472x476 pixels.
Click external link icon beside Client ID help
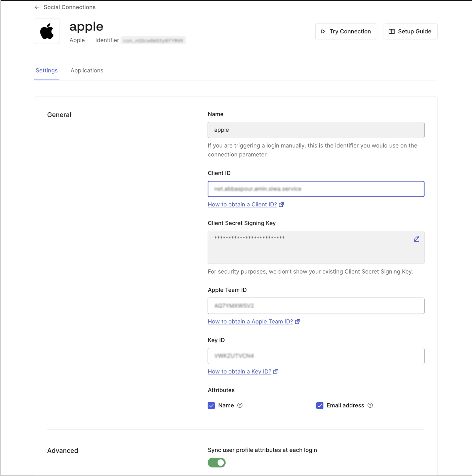[281, 204]
